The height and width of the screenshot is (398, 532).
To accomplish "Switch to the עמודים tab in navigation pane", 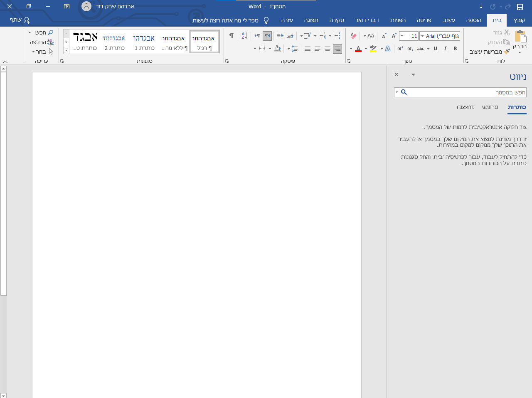I will point(490,107).
